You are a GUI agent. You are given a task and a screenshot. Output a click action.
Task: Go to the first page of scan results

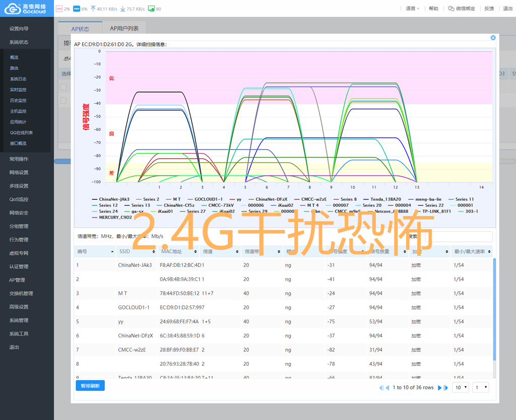click(381, 388)
